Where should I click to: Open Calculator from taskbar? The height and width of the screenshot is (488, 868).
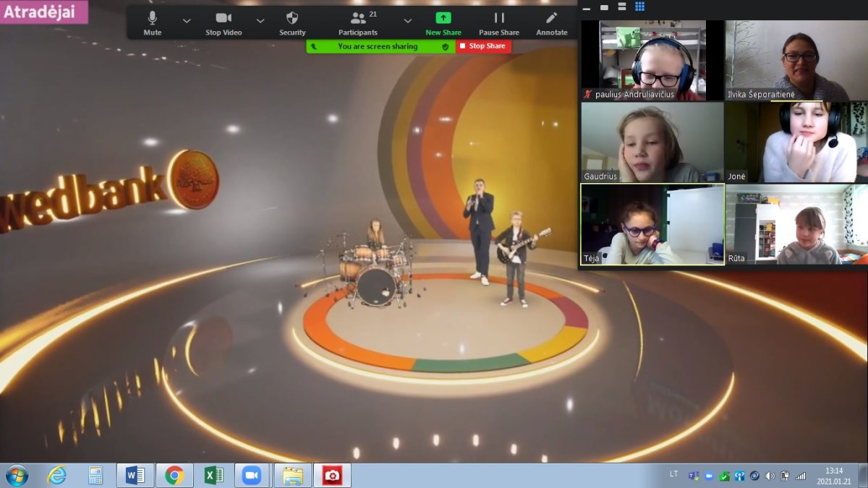pyautogui.click(x=95, y=475)
